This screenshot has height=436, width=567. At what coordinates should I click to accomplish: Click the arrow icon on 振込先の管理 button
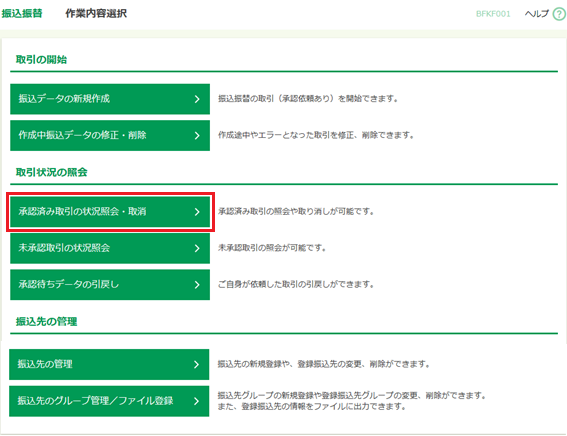(196, 364)
